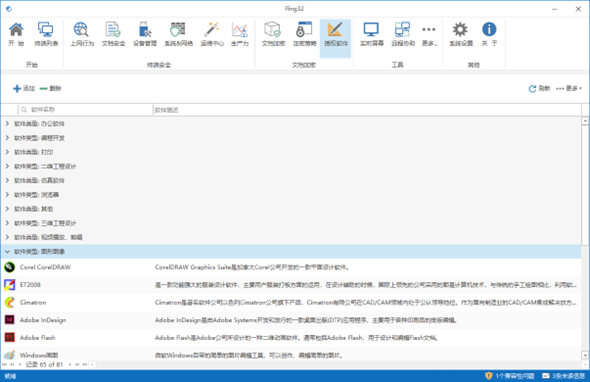Open the 终端列表 terminal list
This screenshot has height=382, width=590.
[46, 35]
